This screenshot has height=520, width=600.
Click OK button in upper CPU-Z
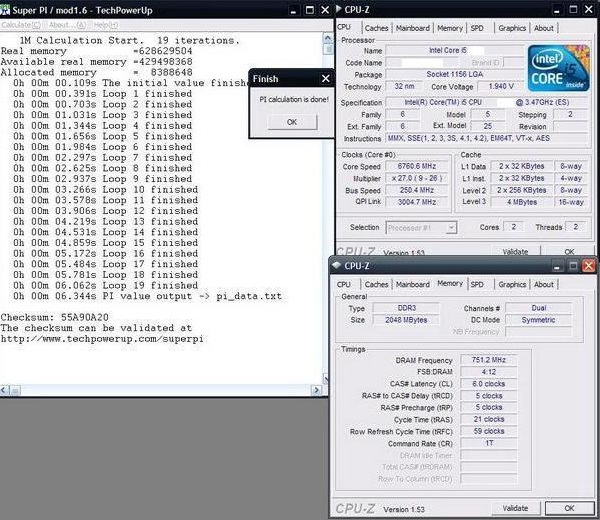coord(569,251)
